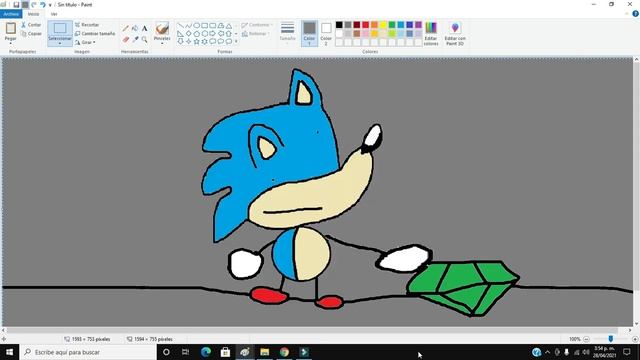Click the zoom out minus button
640x360 pixels.
click(x=586, y=339)
